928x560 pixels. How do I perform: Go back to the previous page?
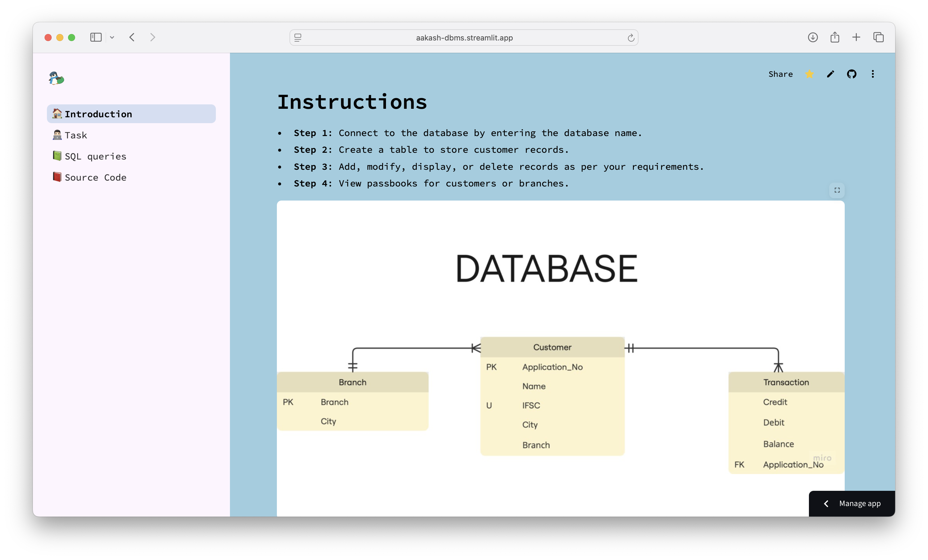(132, 37)
